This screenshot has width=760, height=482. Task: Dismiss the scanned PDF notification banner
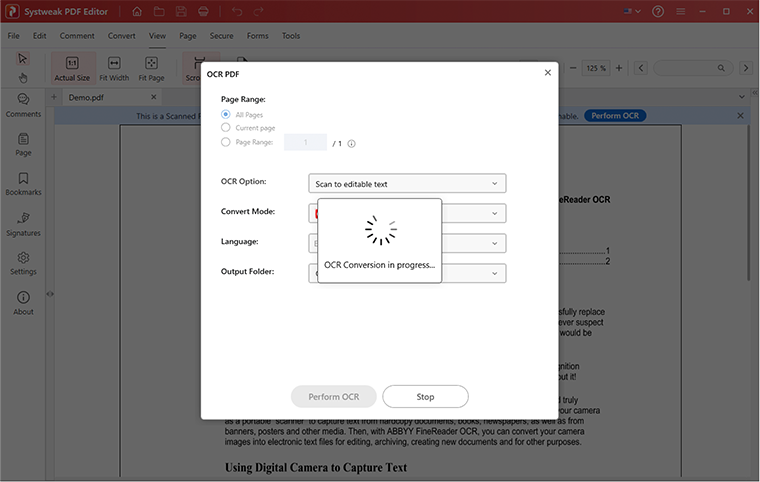(740, 116)
